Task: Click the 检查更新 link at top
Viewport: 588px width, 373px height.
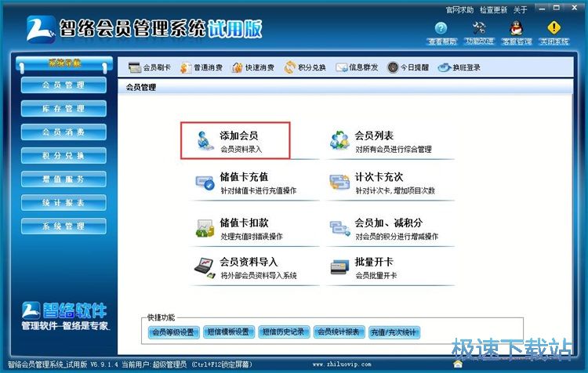Action: [x=493, y=9]
